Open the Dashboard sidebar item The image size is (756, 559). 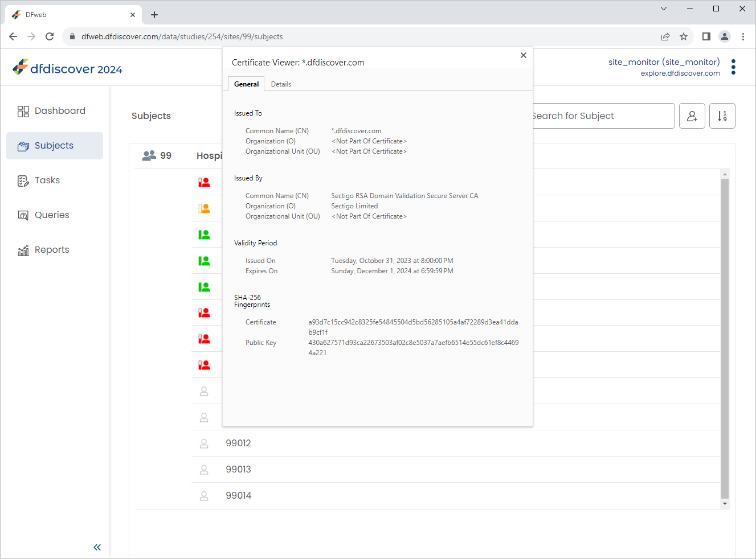(55, 111)
